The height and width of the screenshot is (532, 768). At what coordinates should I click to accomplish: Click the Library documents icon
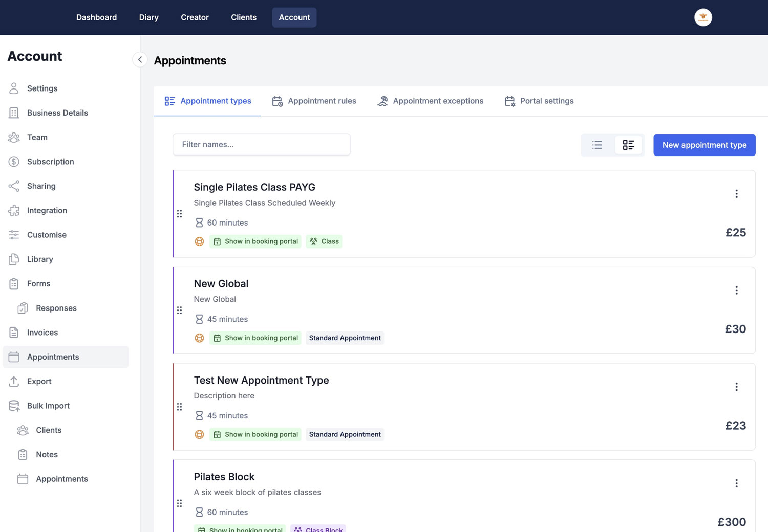14,259
